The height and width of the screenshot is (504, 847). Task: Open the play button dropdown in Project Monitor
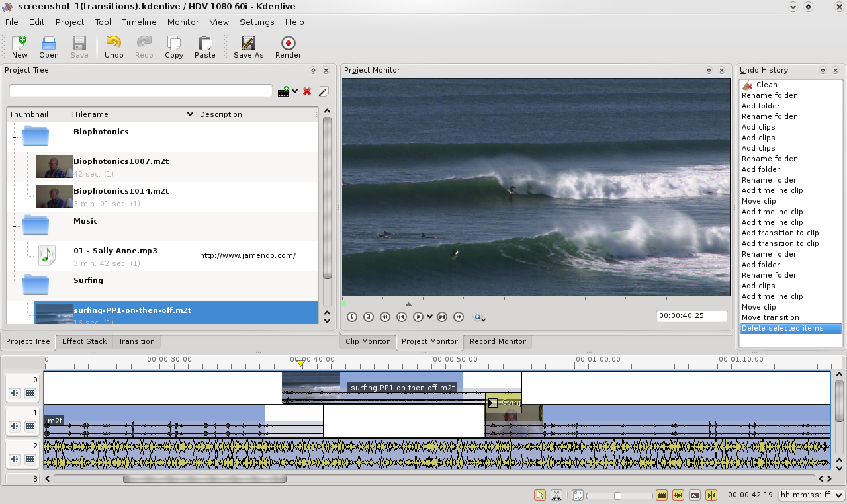point(429,316)
